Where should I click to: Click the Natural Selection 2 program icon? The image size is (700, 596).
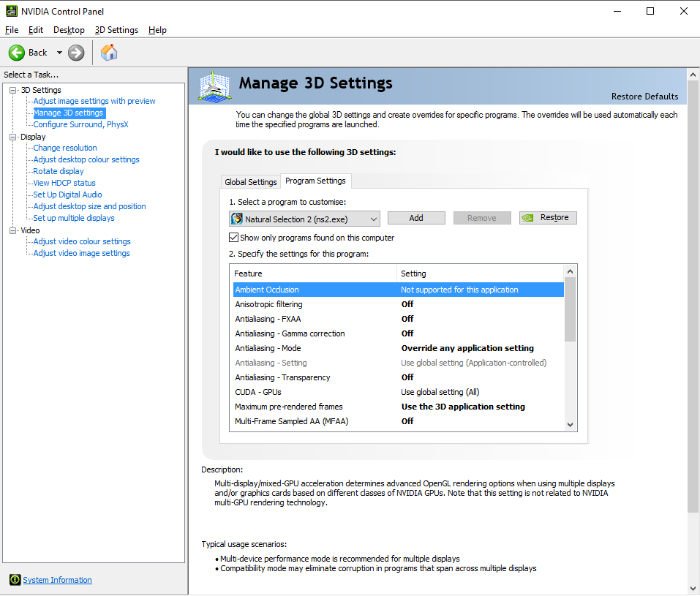click(236, 219)
